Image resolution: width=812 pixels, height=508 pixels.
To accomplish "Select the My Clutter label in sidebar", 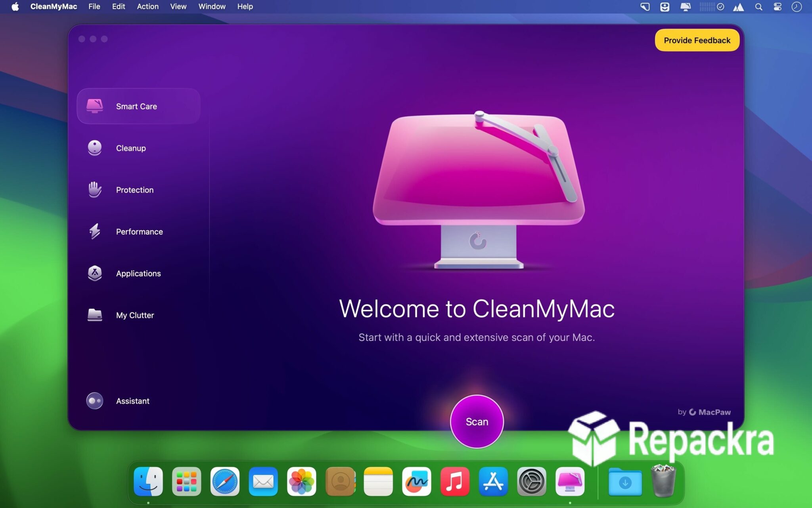I will (x=135, y=315).
